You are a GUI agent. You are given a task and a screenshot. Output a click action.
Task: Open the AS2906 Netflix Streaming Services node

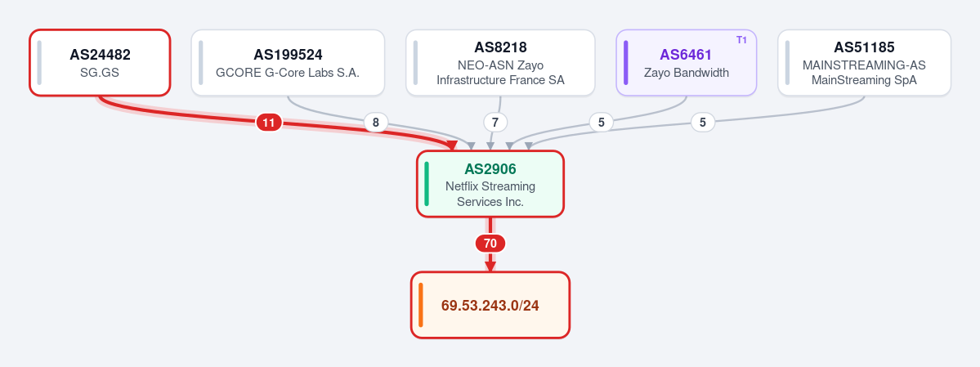[x=490, y=184]
